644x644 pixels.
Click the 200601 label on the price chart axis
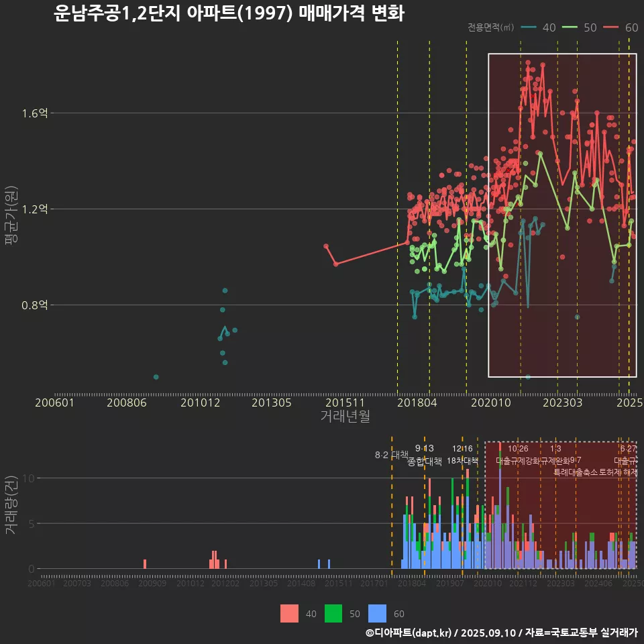(x=54, y=402)
